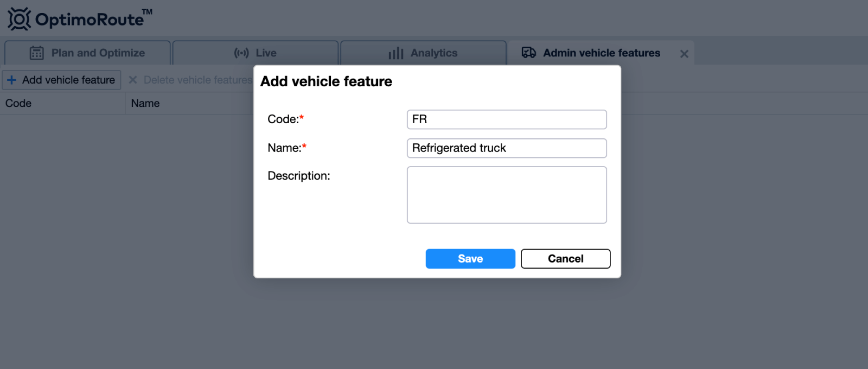Click the truck icon on Admin vehicle features
The height and width of the screenshot is (369, 868).
point(529,53)
